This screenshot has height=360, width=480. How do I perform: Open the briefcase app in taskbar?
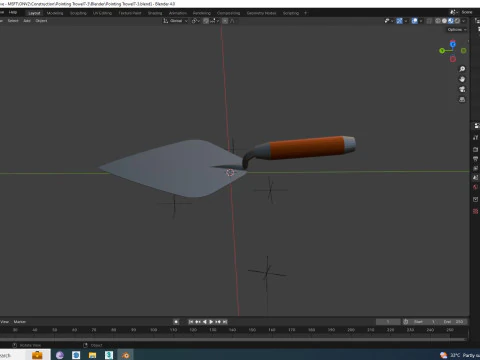37,355
